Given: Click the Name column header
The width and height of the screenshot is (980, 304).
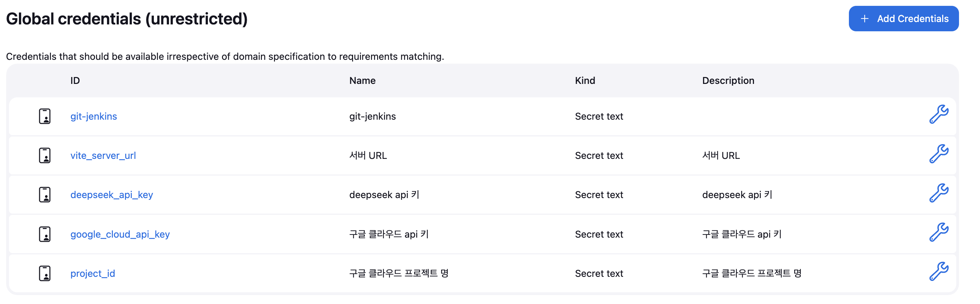Looking at the screenshot, I should (x=363, y=80).
